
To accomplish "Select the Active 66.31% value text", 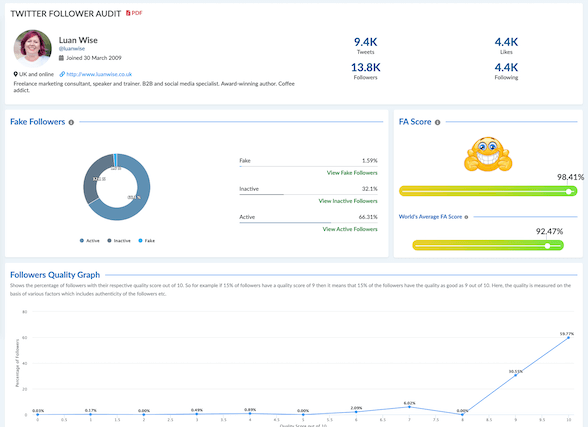I will pyautogui.click(x=368, y=217).
